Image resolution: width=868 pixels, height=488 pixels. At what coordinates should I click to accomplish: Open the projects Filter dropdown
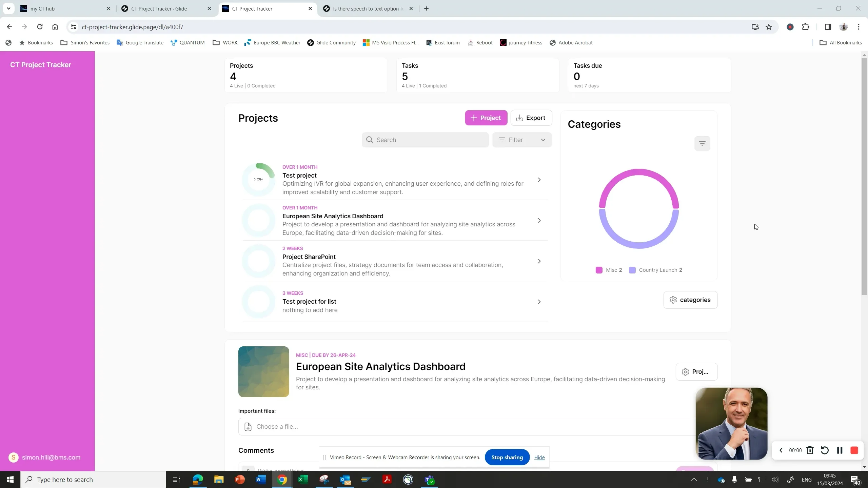(x=522, y=140)
